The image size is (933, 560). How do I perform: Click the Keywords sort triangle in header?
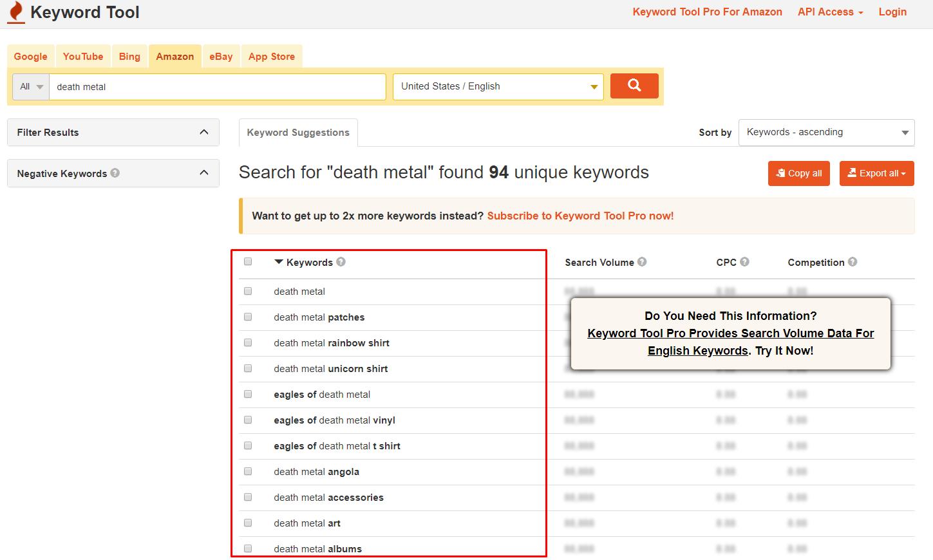coord(279,262)
